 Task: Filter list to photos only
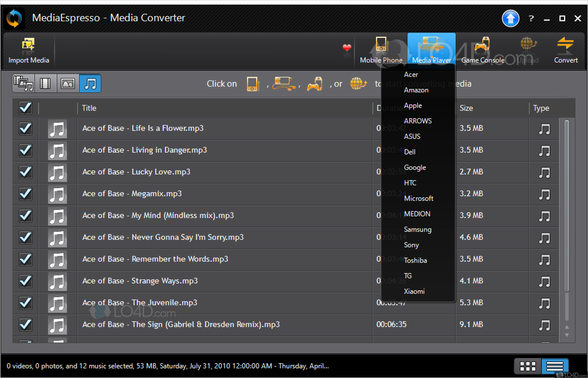[68, 84]
